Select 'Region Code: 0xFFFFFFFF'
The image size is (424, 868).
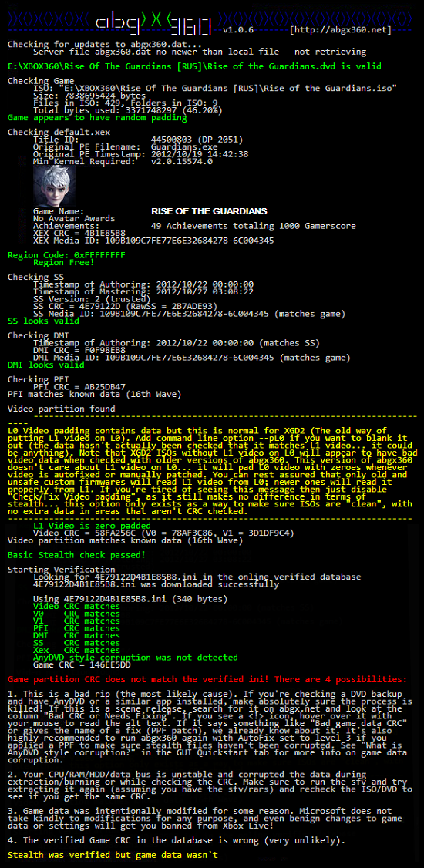coord(66,255)
